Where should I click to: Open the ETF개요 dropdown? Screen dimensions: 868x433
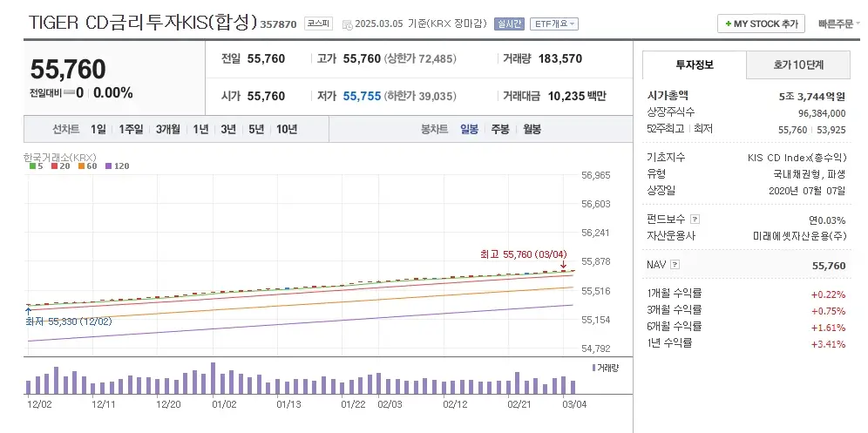click(x=554, y=24)
